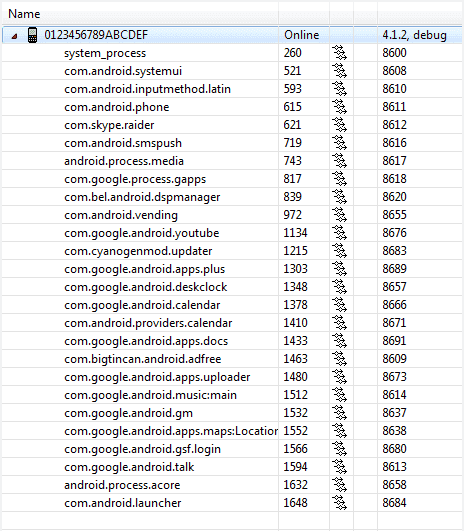Click debug icon on com.android.vending row
Screen dimensions: 464x531
click(x=339, y=215)
